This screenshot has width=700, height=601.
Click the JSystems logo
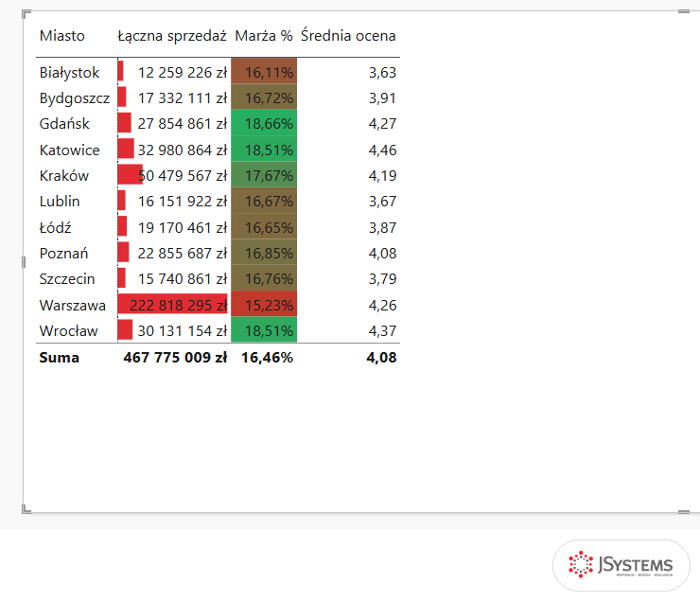tap(621, 565)
